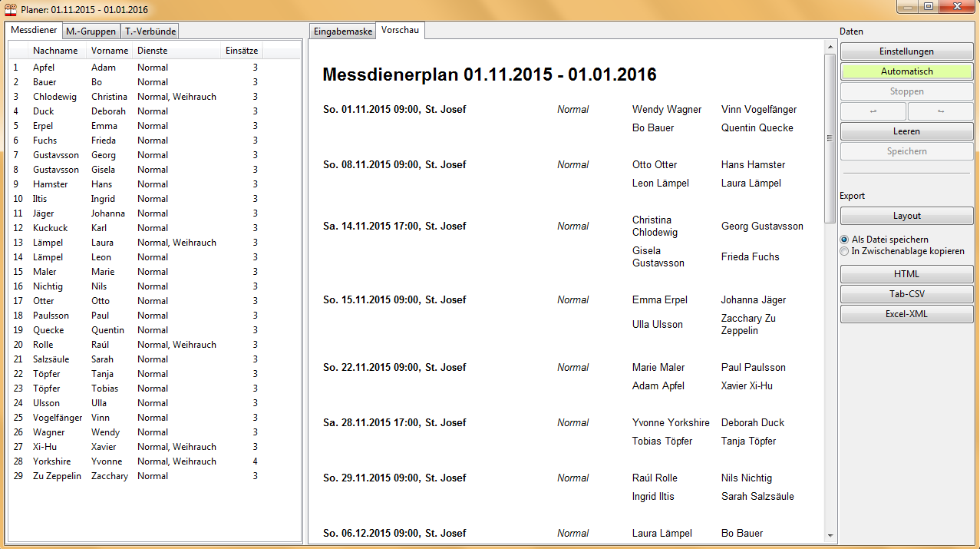Sort list by Einsätze column header
980x549 pixels.
coord(242,51)
